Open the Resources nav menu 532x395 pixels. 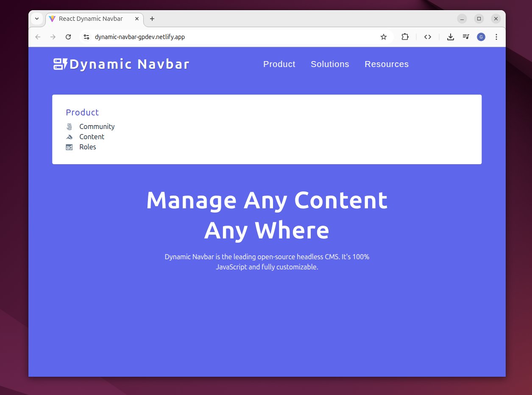point(387,64)
